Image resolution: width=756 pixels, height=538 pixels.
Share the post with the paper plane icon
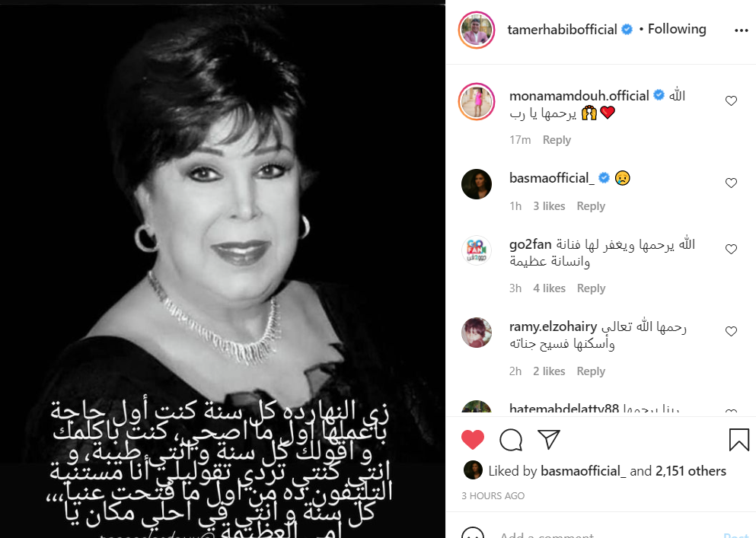pos(549,439)
